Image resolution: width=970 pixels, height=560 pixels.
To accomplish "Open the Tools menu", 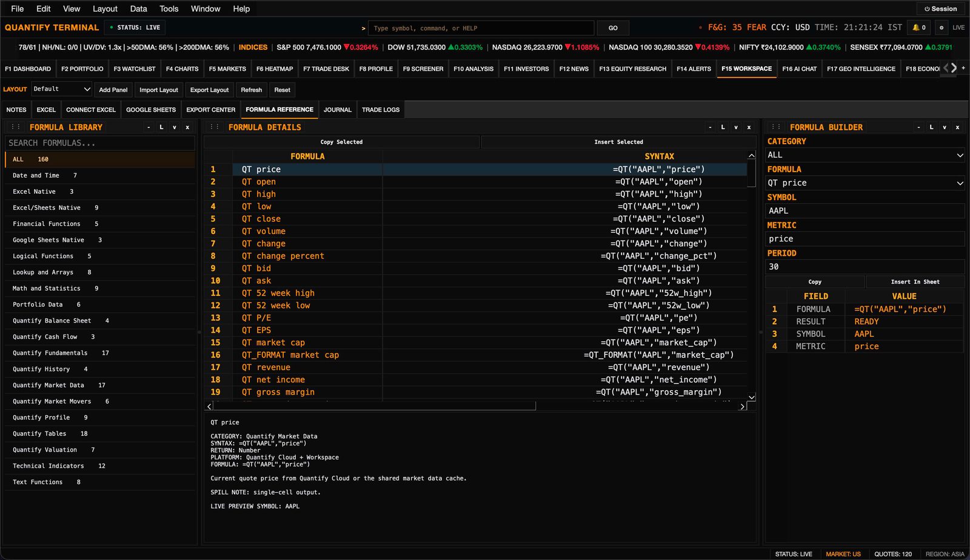I will click(x=169, y=8).
